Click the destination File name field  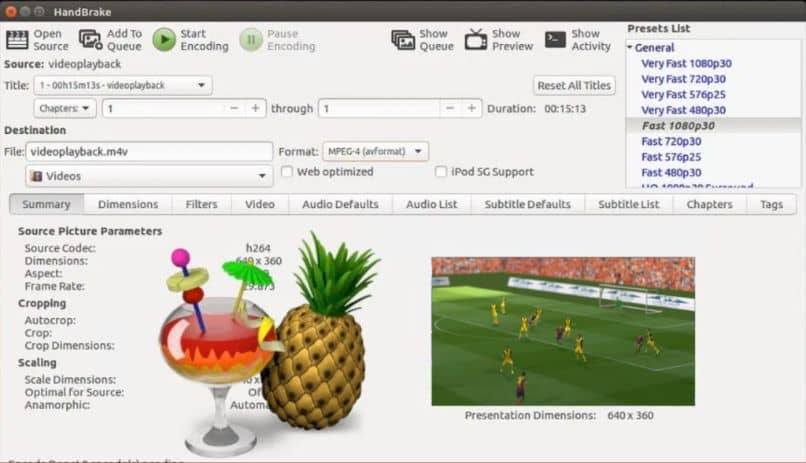pyautogui.click(x=149, y=152)
